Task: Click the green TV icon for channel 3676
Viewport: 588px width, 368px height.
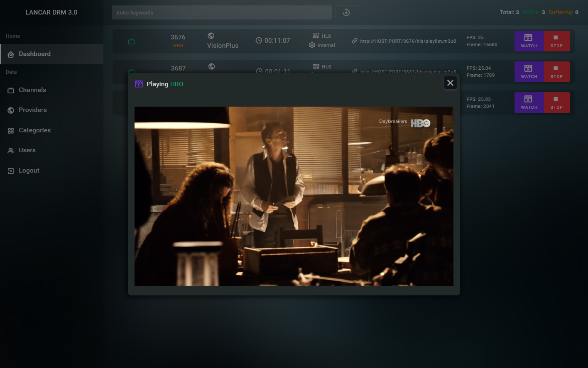Action: [x=131, y=41]
